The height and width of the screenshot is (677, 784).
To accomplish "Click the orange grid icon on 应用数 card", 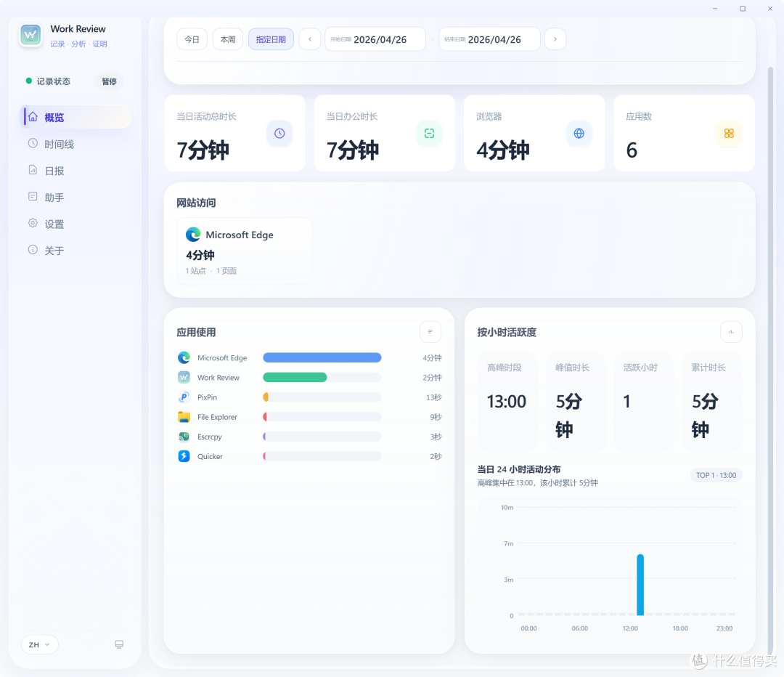I will [x=729, y=133].
